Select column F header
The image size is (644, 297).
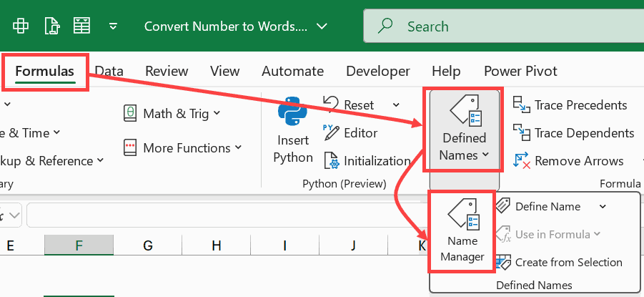[79, 246]
